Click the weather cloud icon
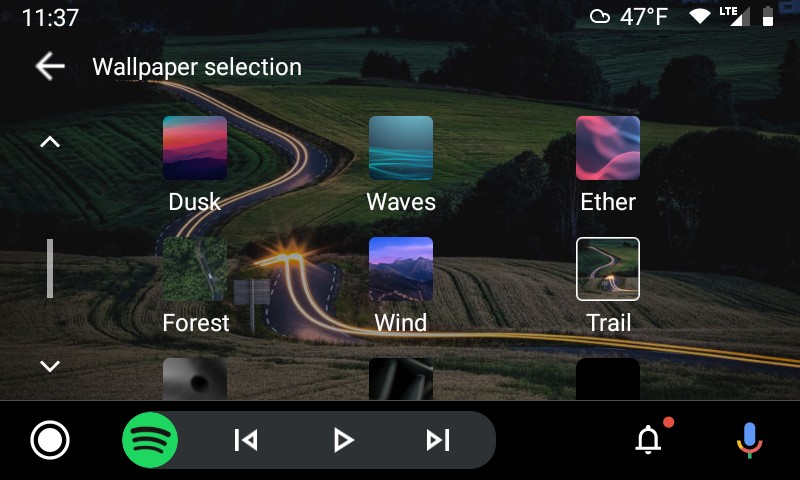 599,17
